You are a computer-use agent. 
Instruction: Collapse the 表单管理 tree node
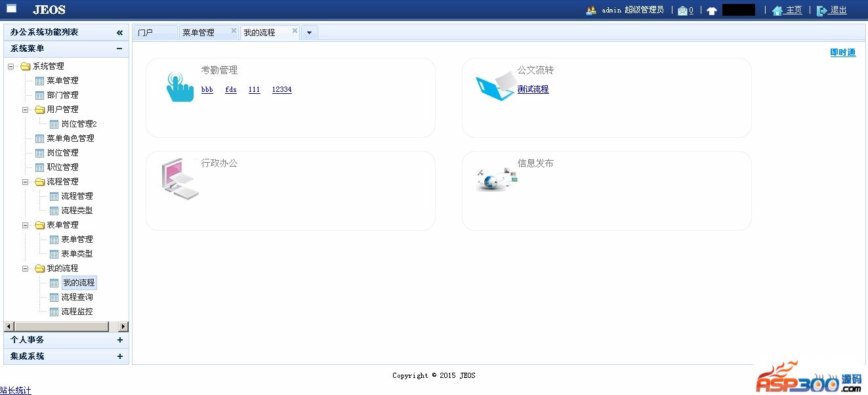[x=25, y=225]
